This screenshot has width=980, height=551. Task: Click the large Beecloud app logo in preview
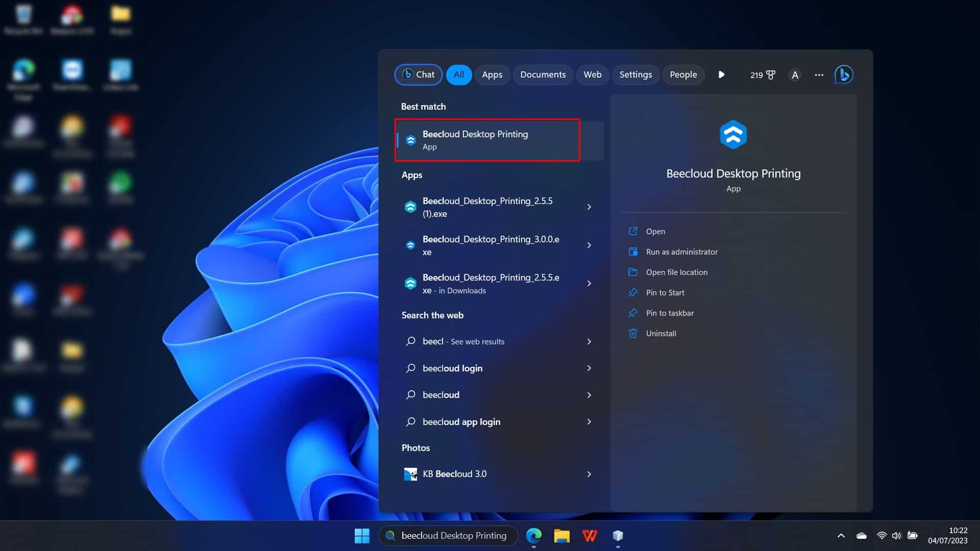tap(733, 135)
